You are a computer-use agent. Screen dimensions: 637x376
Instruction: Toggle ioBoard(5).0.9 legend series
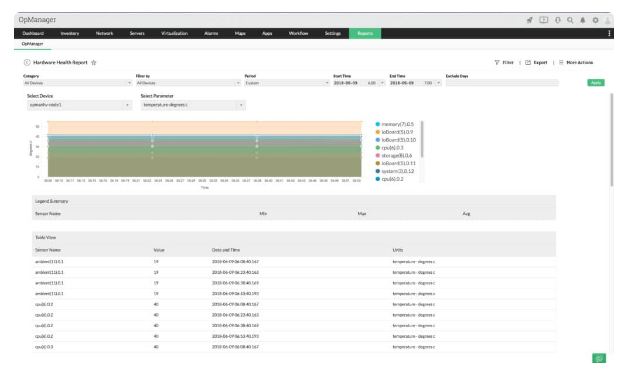click(x=394, y=132)
